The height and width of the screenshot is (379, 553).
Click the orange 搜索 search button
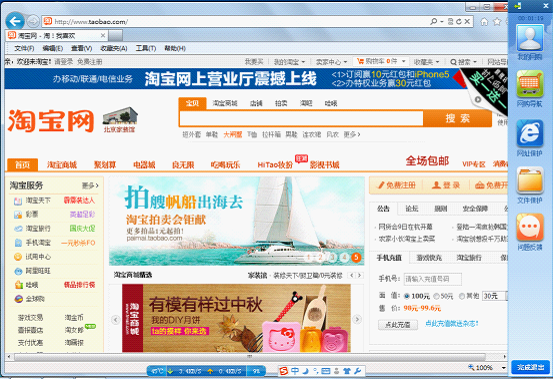457,118
